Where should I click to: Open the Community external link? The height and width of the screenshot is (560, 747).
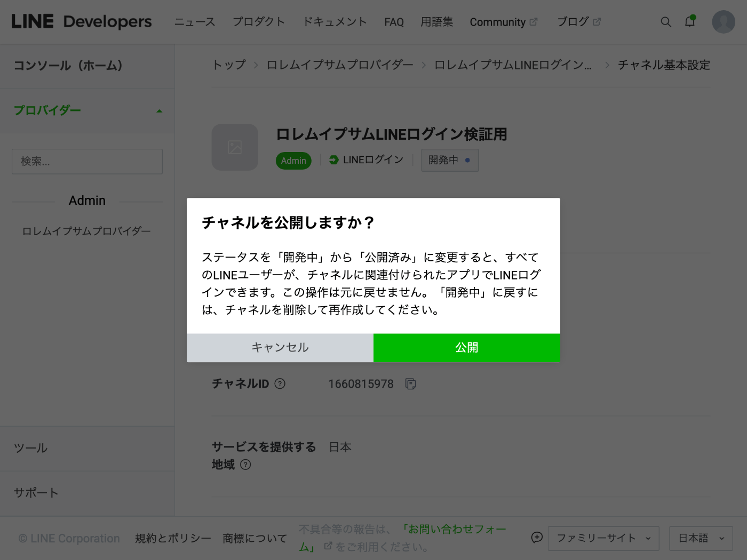504,22
